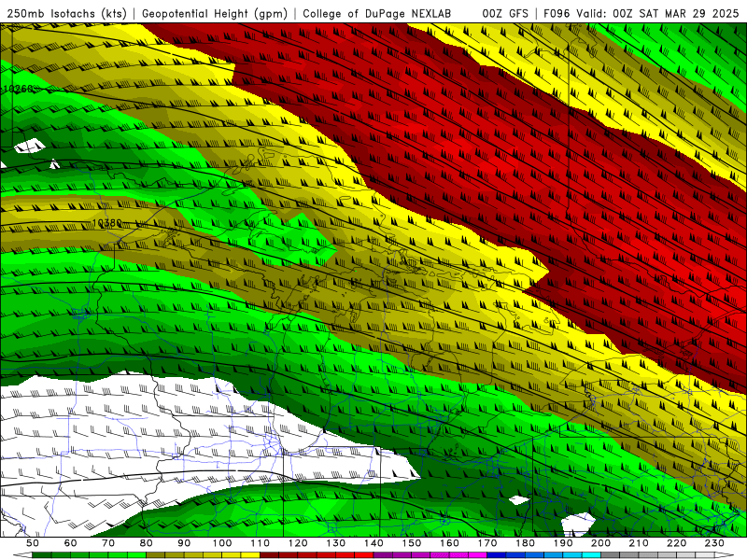Select the darkest green swatch at 50 kts
Viewport: 747px width, 560px height.
[x=41, y=555]
